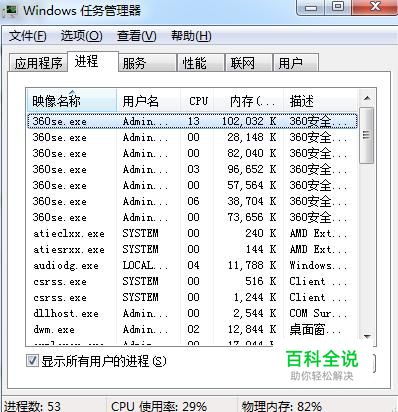
Task: Select 360se.exe using 73,656 K
Action: pos(192,217)
